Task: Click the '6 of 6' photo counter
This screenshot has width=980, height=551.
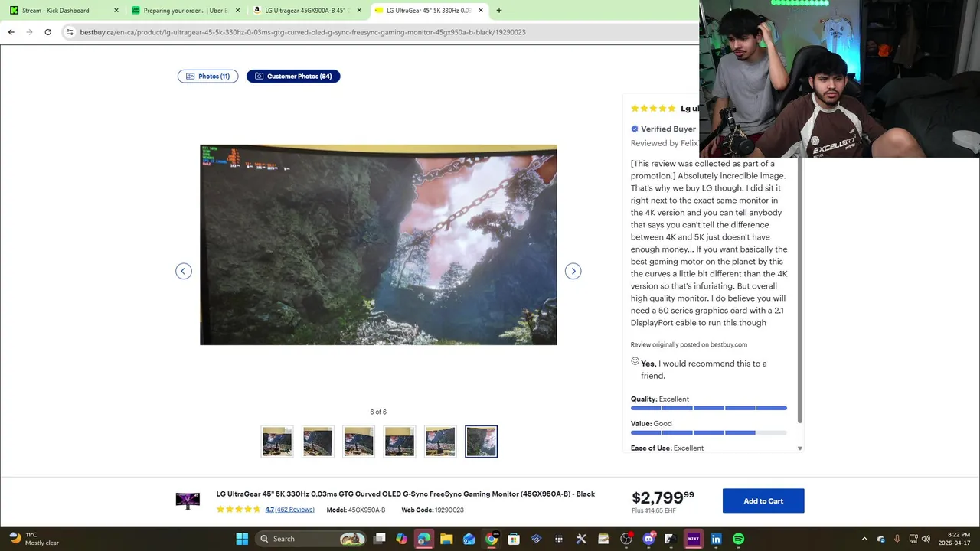Action: coord(378,412)
